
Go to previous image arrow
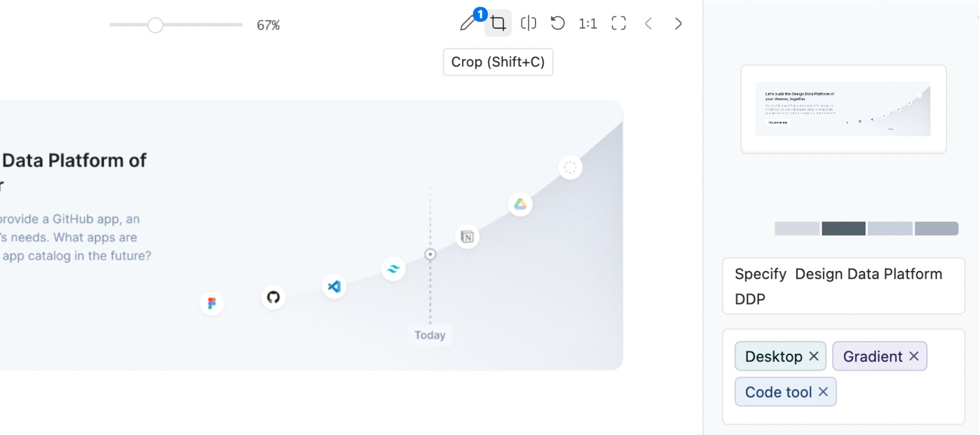click(x=648, y=23)
